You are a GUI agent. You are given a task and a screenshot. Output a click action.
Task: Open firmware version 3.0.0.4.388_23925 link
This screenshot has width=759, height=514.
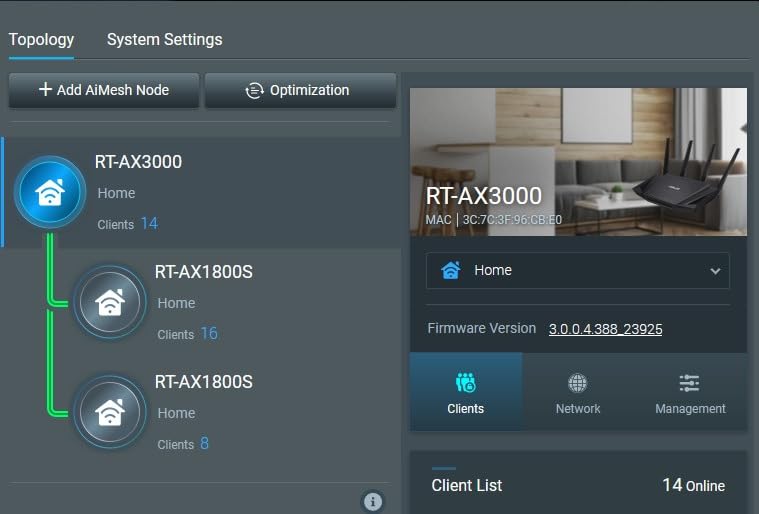tap(606, 329)
